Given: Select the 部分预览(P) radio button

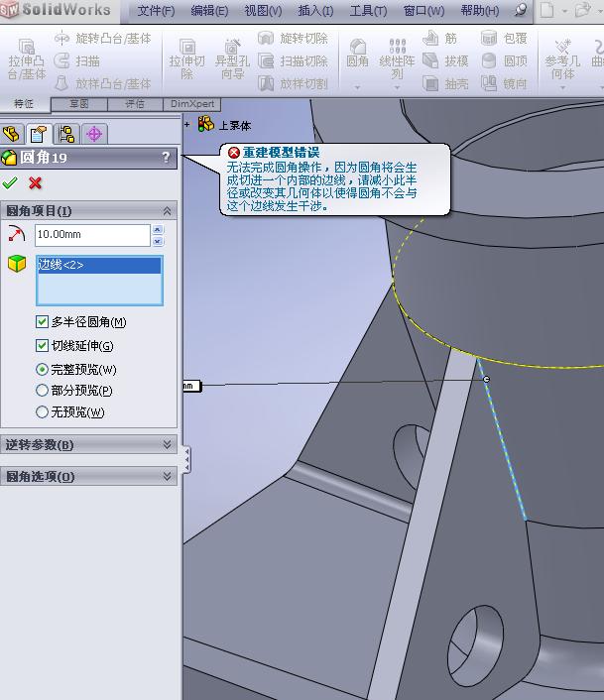Looking at the screenshot, I should click(42, 391).
